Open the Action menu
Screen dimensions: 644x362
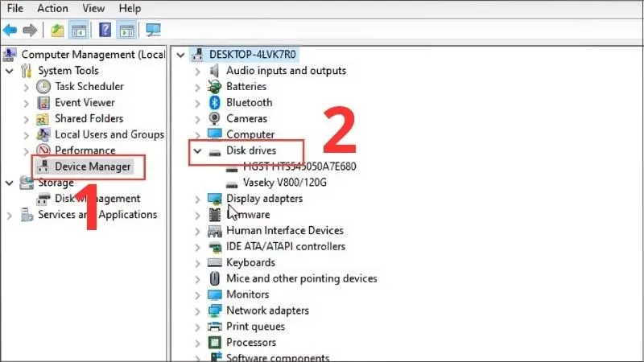click(52, 8)
